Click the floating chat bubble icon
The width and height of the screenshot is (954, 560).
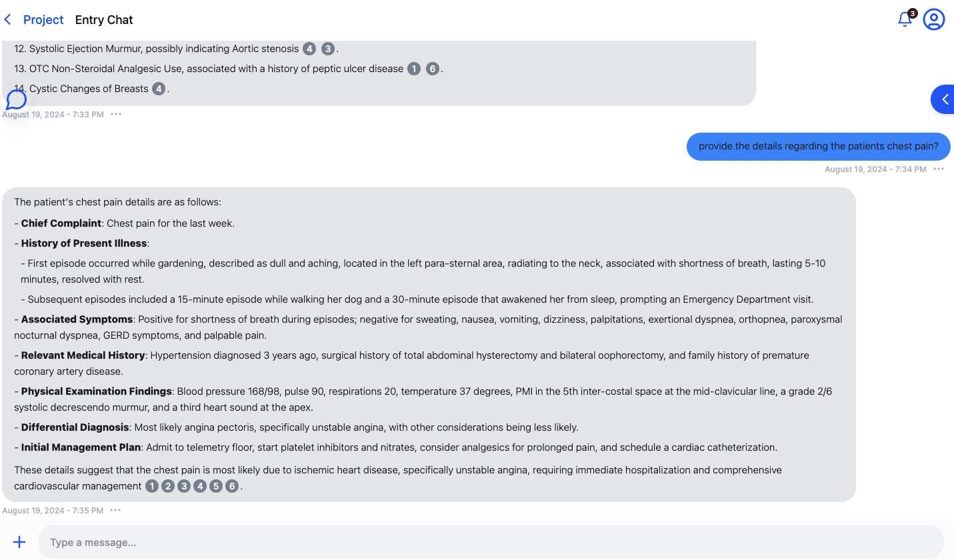(x=16, y=100)
